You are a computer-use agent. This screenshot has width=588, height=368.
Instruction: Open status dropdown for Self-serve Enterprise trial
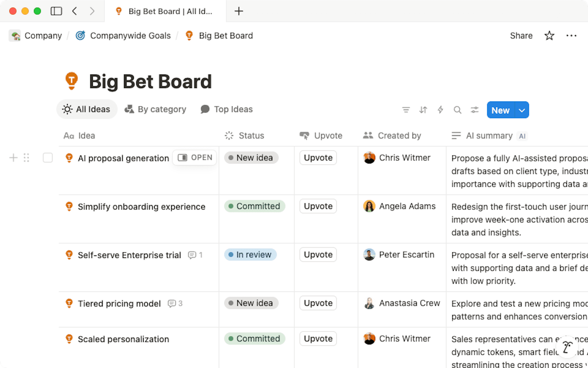pyautogui.click(x=250, y=255)
